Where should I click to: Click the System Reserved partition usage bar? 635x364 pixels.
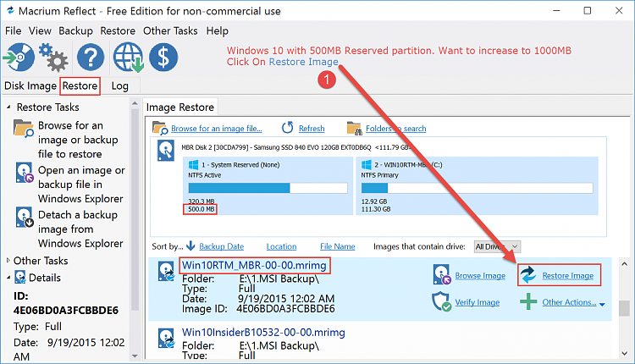click(x=268, y=188)
